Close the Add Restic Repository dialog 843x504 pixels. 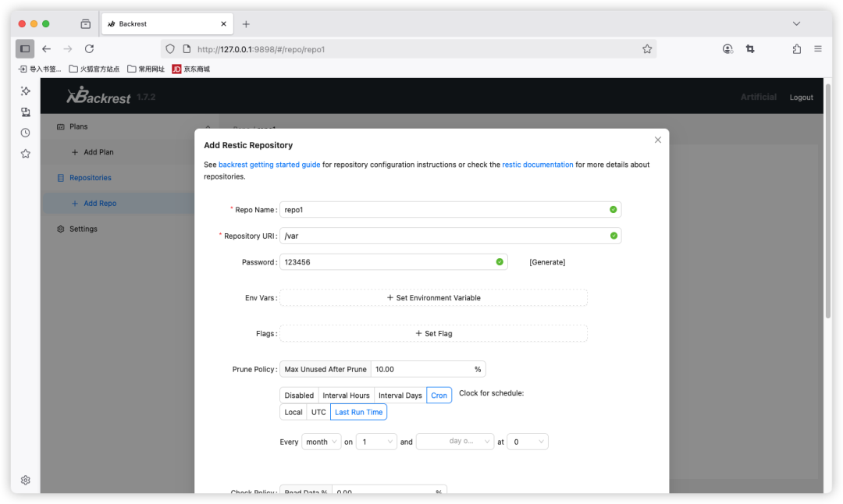click(657, 140)
